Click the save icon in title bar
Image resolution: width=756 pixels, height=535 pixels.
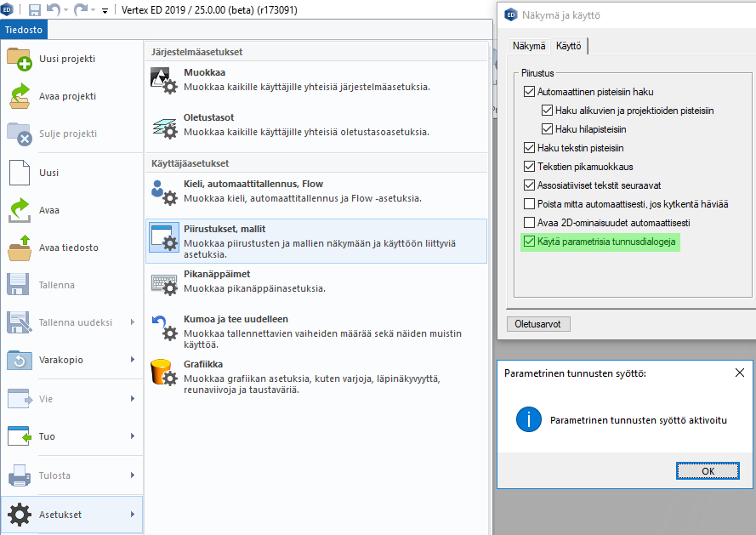tap(35, 9)
